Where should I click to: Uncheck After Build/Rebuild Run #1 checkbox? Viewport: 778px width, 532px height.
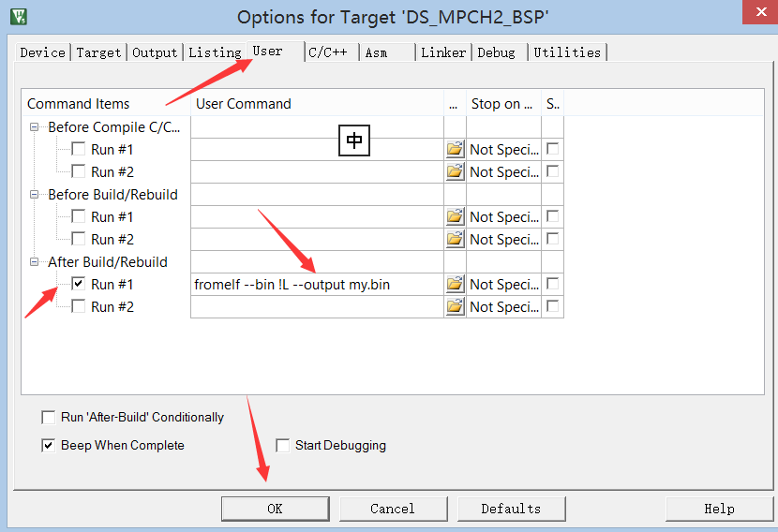[x=79, y=284]
